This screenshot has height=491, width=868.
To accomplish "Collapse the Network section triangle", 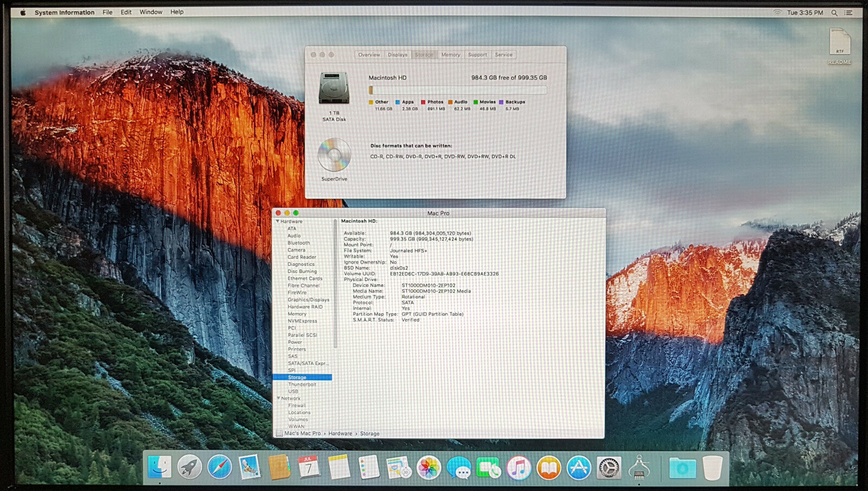I will coord(278,398).
